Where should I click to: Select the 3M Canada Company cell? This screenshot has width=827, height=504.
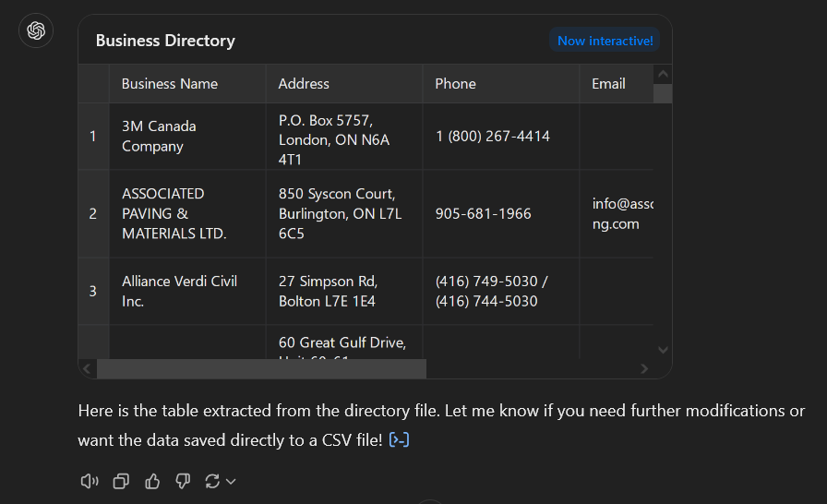click(187, 136)
